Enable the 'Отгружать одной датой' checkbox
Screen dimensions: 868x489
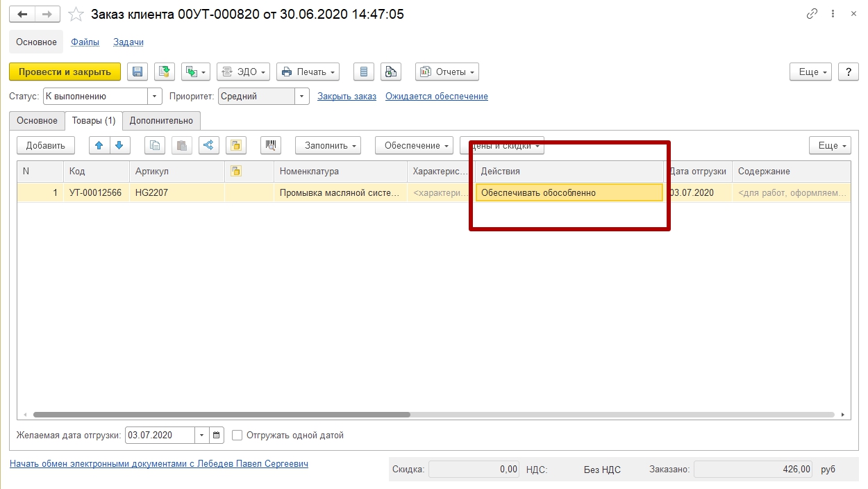[x=237, y=436]
